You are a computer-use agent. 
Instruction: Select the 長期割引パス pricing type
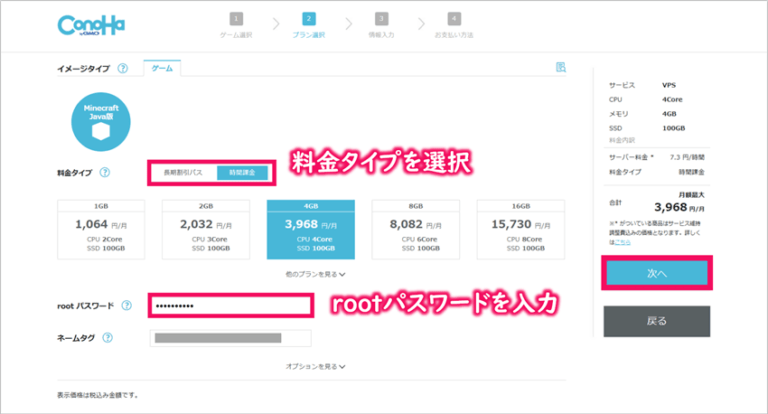[x=183, y=172]
